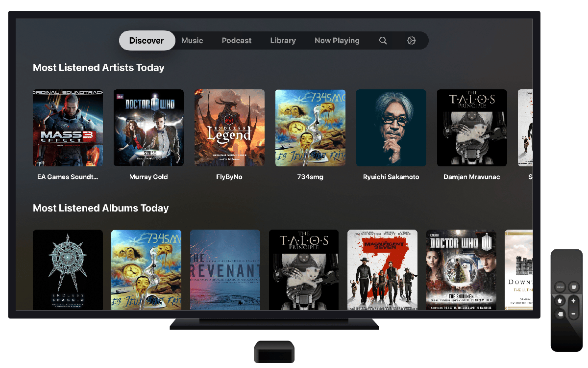Click the "Damjan Mravunac" artist name

point(472,177)
